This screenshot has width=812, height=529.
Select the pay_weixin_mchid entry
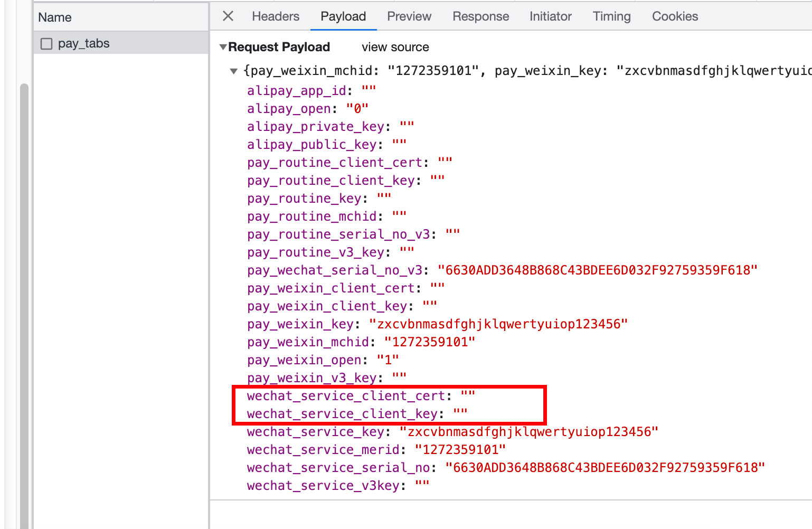coord(361,342)
